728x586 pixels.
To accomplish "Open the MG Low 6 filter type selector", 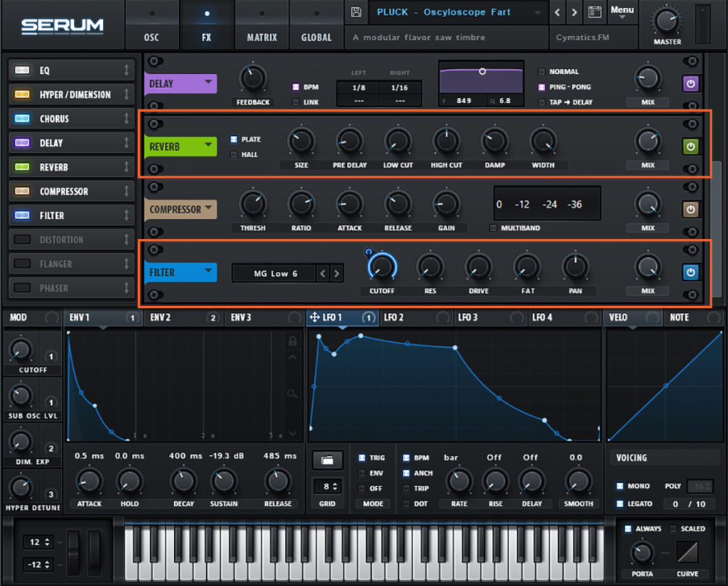I will 275,274.
